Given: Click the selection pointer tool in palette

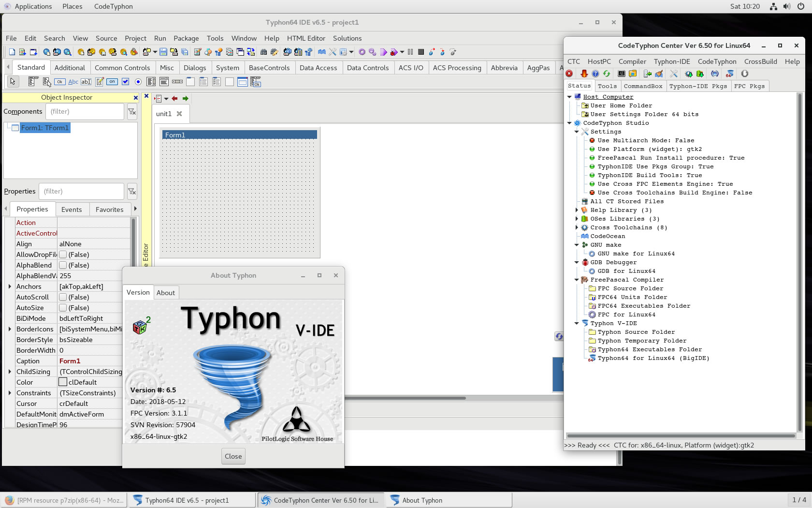Looking at the screenshot, I should point(13,82).
